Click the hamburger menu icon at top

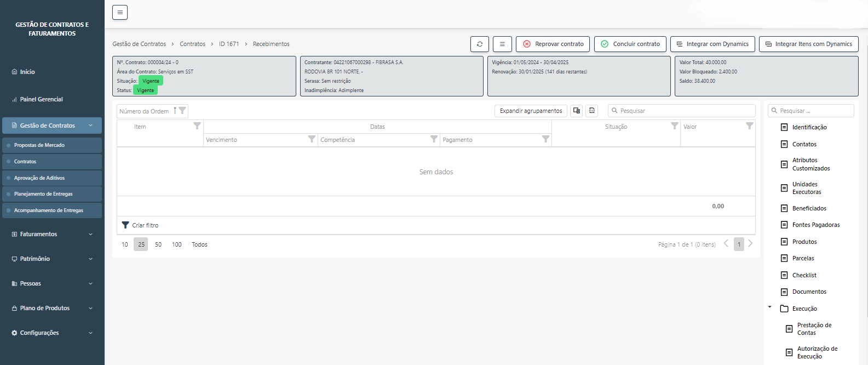point(120,12)
